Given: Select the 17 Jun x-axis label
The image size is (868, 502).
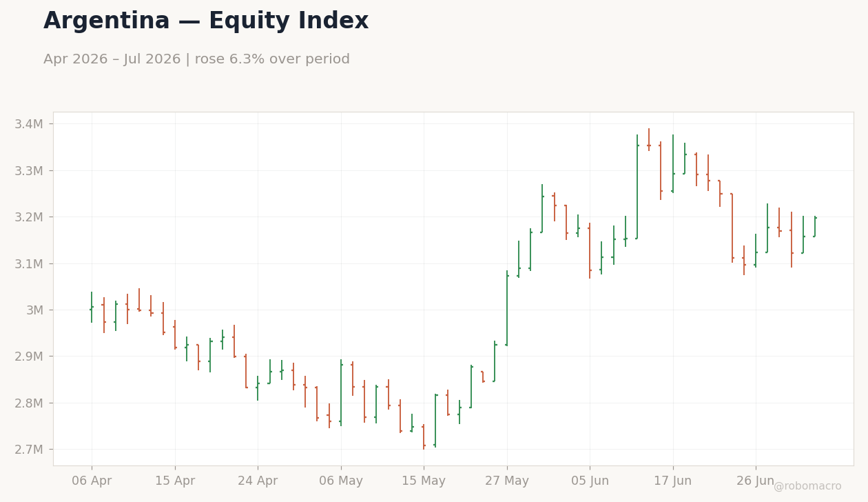Looking at the screenshot, I should [x=673, y=481].
